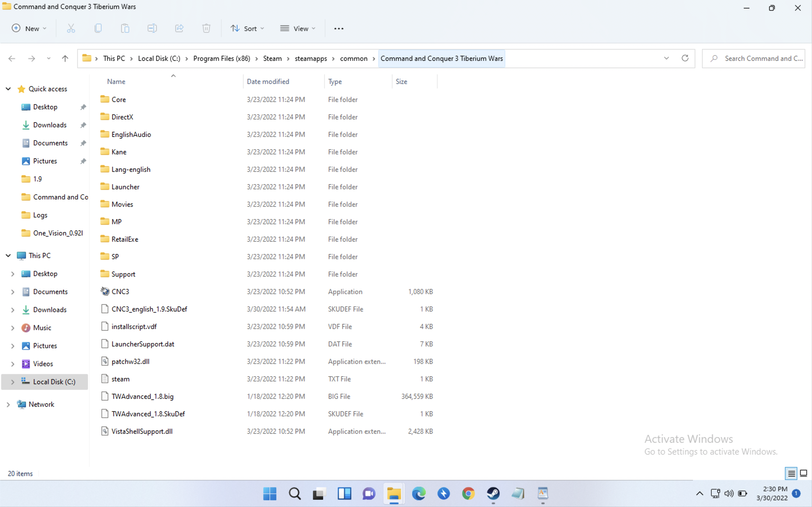Open Steam from the taskbar
Image resolution: width=812 pixels, height=507 pixels.
point(493,493)
